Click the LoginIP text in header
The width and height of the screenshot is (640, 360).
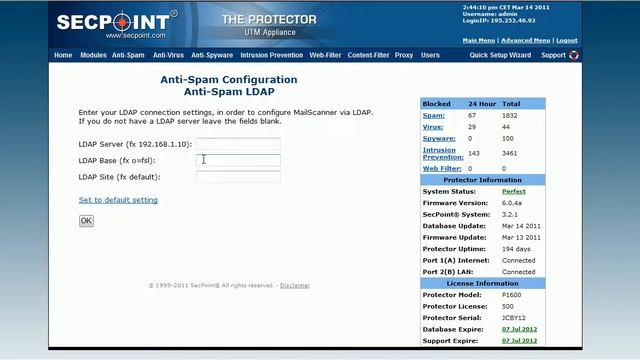tap(499, 20)
